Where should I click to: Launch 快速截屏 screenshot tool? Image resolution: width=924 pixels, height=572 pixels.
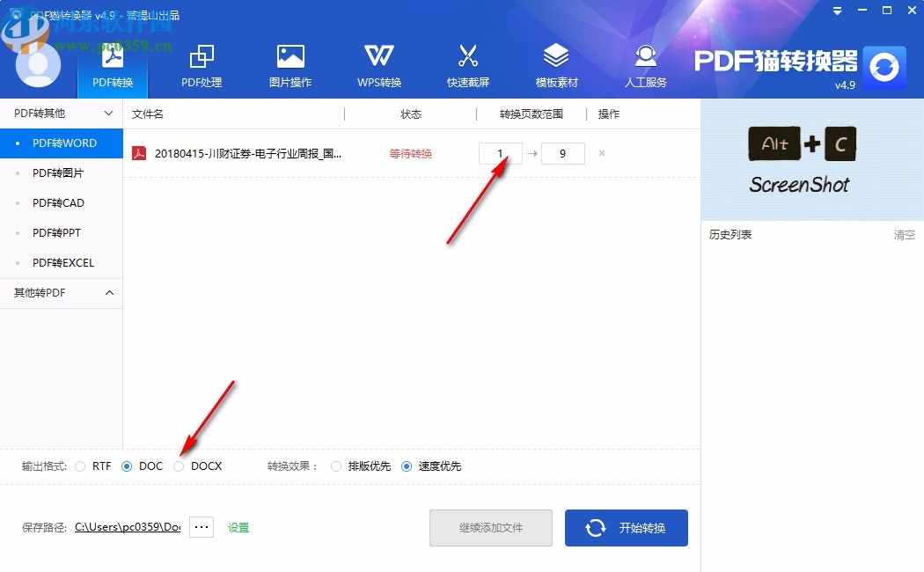pos(467,63)
